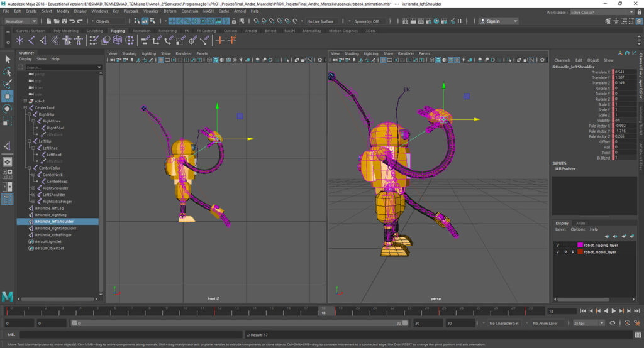This screenshot has width=644, height=348.
Task: Open the Animation menu set dropdown
Action: pos(22,21)
